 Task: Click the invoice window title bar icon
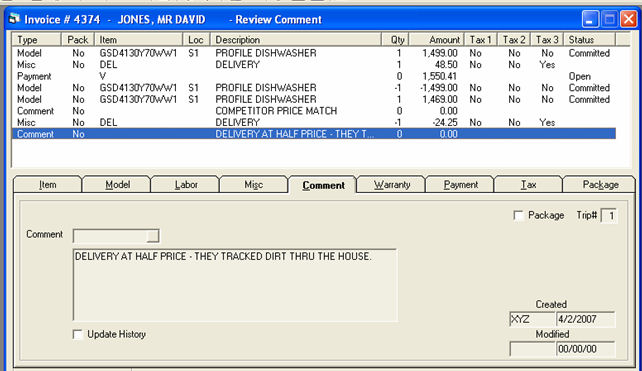(x=14, y=19)
